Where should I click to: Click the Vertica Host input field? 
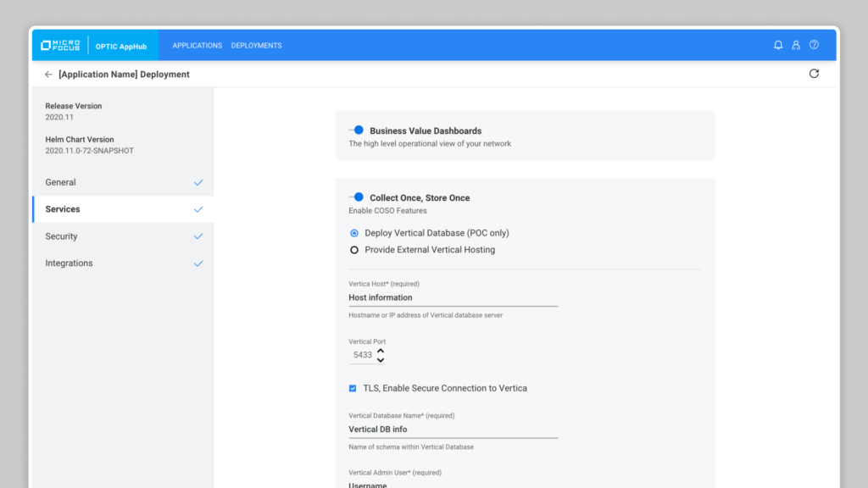[x=453, y=297]
